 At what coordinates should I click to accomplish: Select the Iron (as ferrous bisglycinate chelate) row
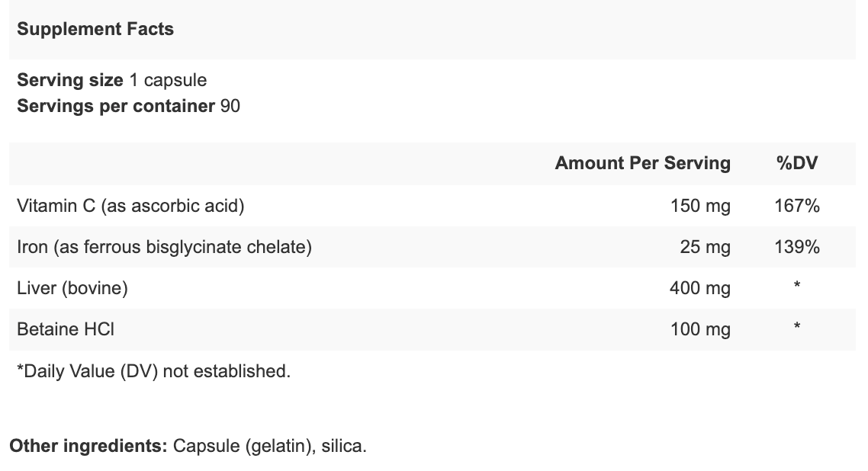tap(164, 247)
